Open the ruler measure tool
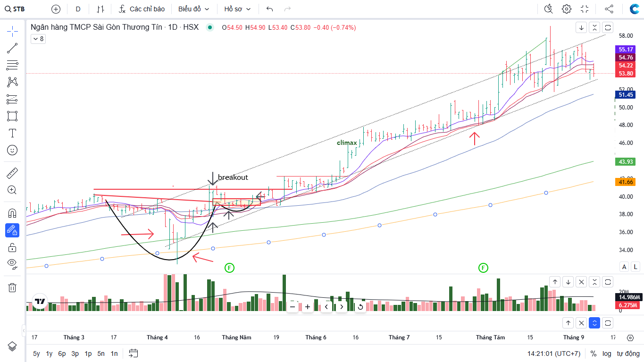This screenshot has width=644, height=362. (x=12, y=173)
